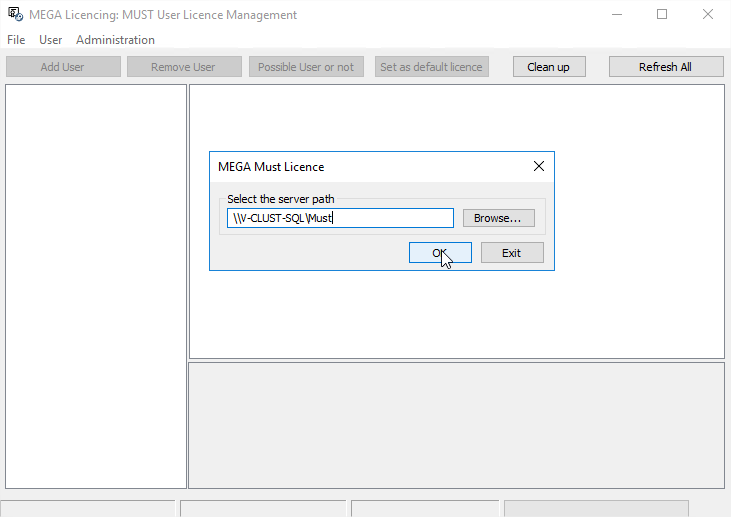Click the Refresh All button
This screenshot has height=517, width=731.
click(x=665, y=67)
